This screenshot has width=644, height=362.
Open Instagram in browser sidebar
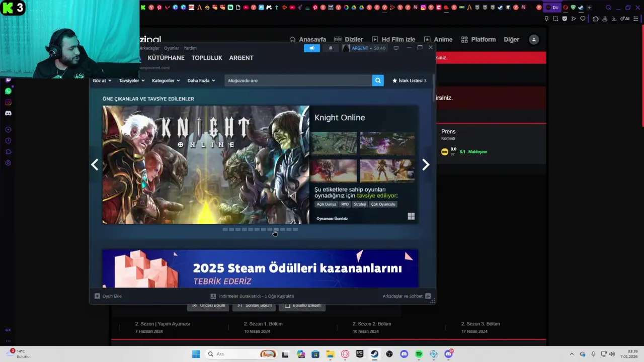(8, 102)
